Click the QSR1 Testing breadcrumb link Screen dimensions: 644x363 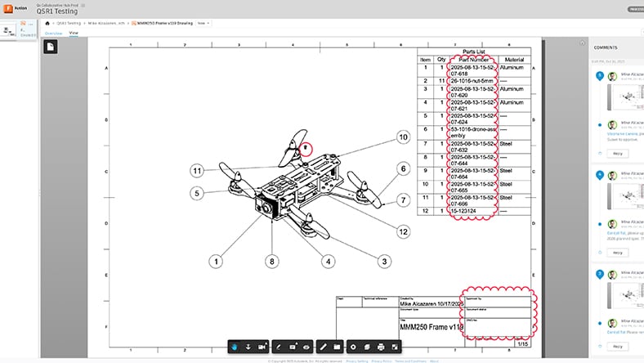click(67, 24)
